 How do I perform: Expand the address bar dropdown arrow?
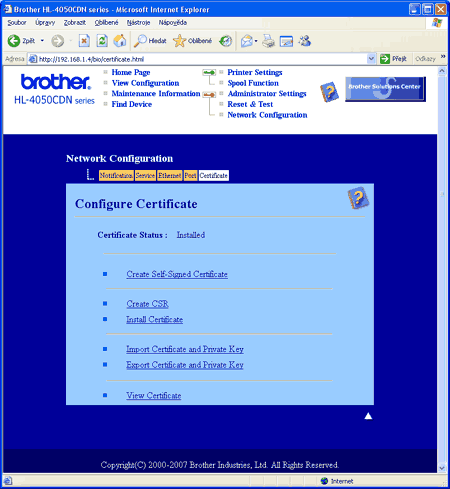(x=371, y=59)
